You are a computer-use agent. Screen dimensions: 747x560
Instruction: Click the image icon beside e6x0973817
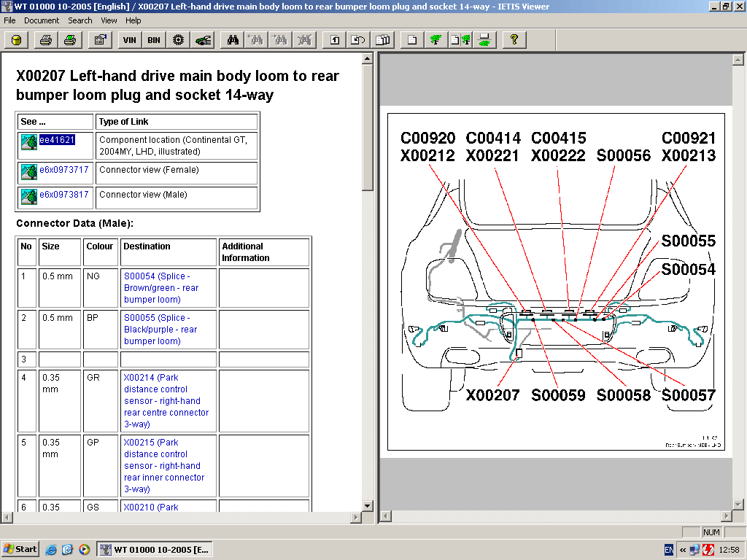tap(29, 197)
